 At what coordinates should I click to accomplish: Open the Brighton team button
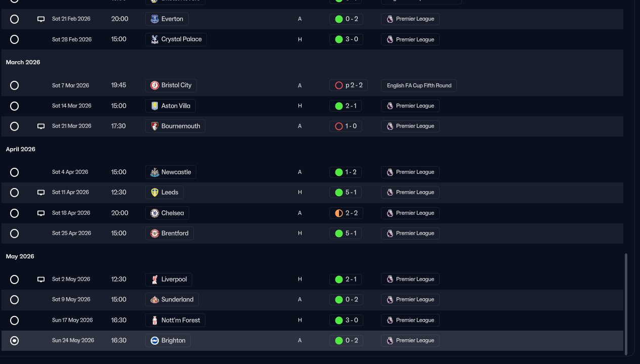[x=168, y=341]
